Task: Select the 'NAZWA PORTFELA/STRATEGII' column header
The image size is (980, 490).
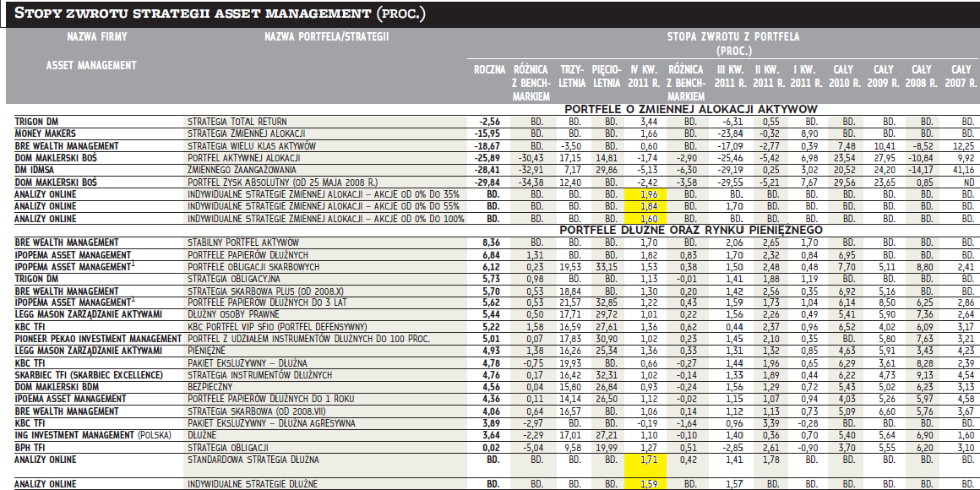Action: point(326,37)
